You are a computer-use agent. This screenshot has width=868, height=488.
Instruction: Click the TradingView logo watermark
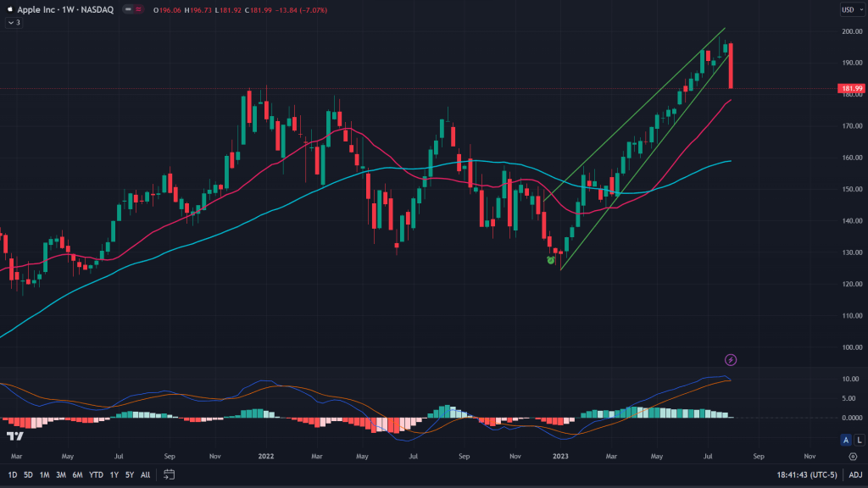pyautogui.click(x=14, y=435)
